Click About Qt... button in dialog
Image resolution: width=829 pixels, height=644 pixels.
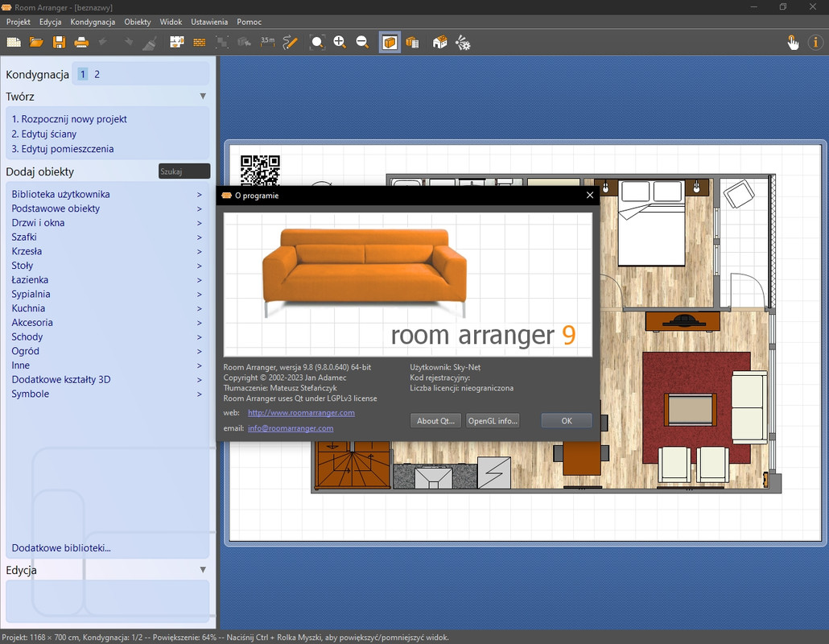pyautogui.click(x=435, y=421)
